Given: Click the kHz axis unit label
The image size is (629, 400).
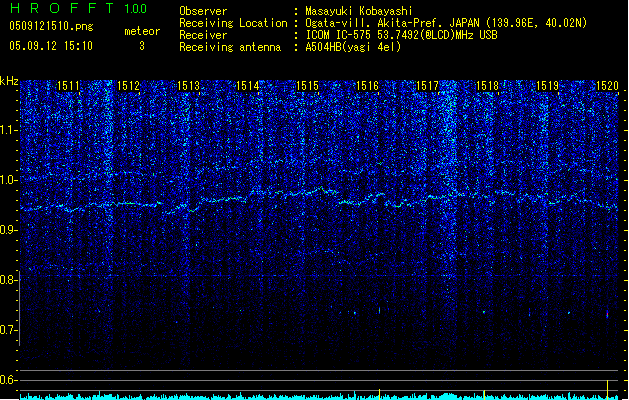Looking at the screenshot, I should 10,81.
